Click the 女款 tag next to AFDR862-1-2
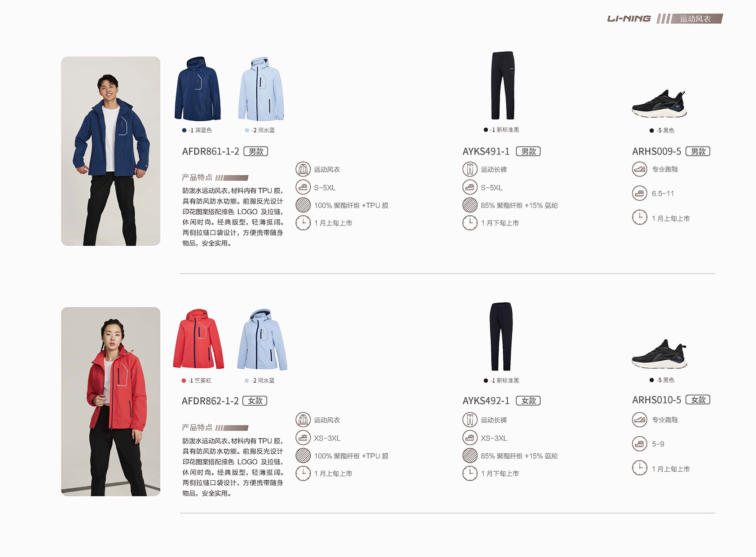 pyautogui.click(x=255, y=401)
